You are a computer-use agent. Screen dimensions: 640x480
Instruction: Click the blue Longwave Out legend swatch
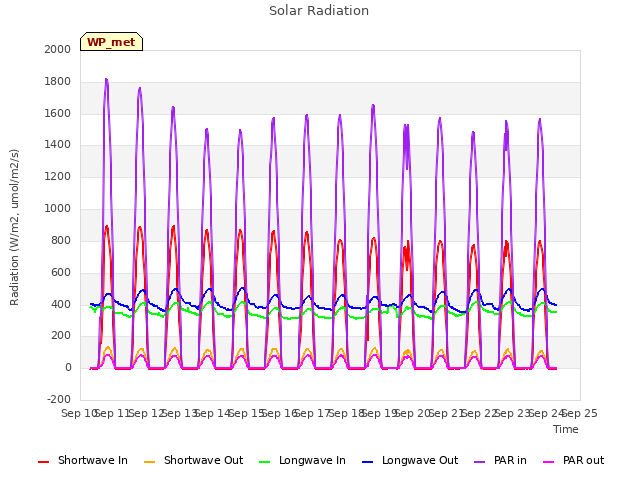367,462
